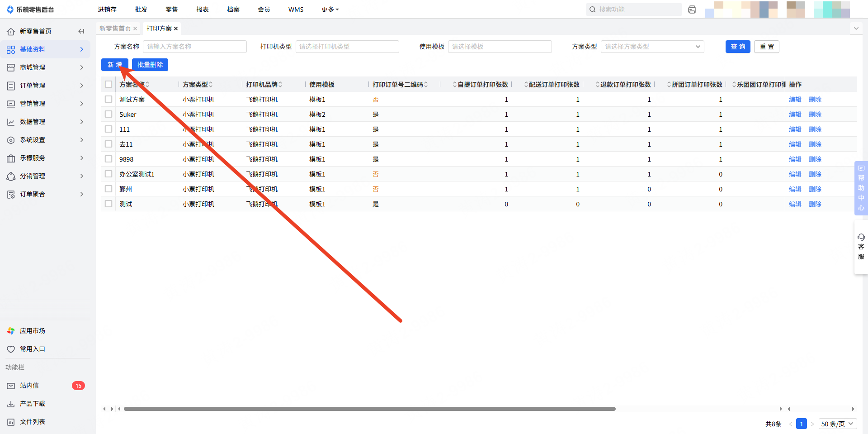The width and height of the screenshot is (868, 434).
Task: Open the 零售 top menu
Action: (172, 10)
